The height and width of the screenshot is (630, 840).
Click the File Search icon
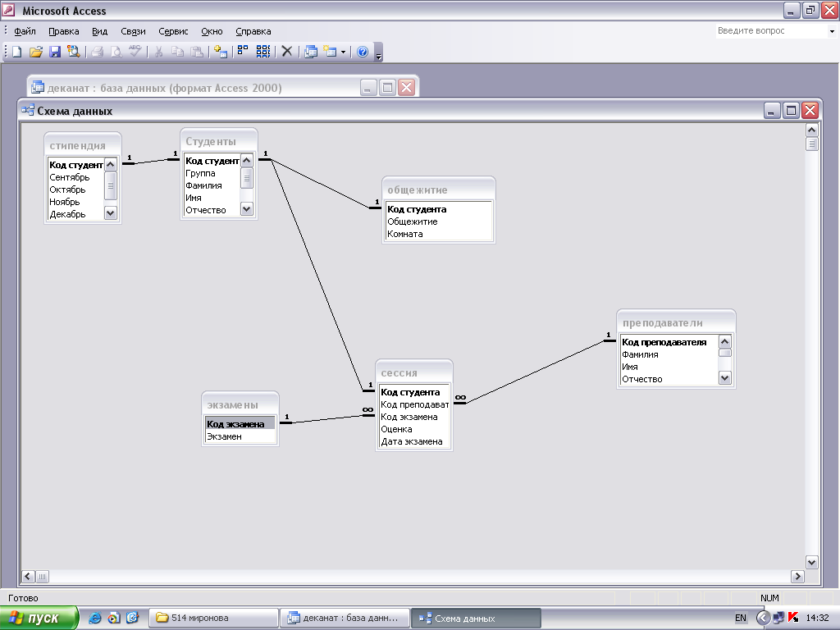tap(73, 52)
